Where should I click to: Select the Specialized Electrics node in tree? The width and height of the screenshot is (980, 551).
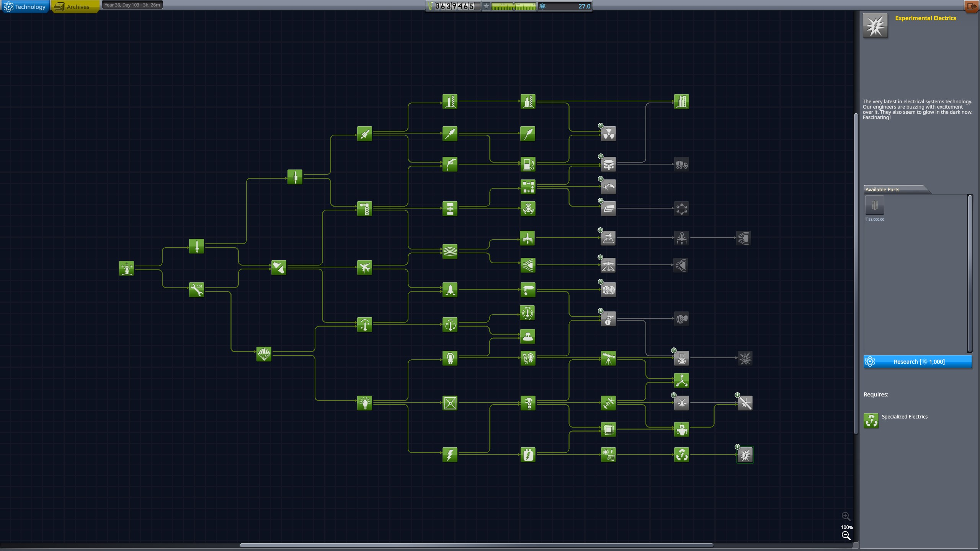coord(681,455)
